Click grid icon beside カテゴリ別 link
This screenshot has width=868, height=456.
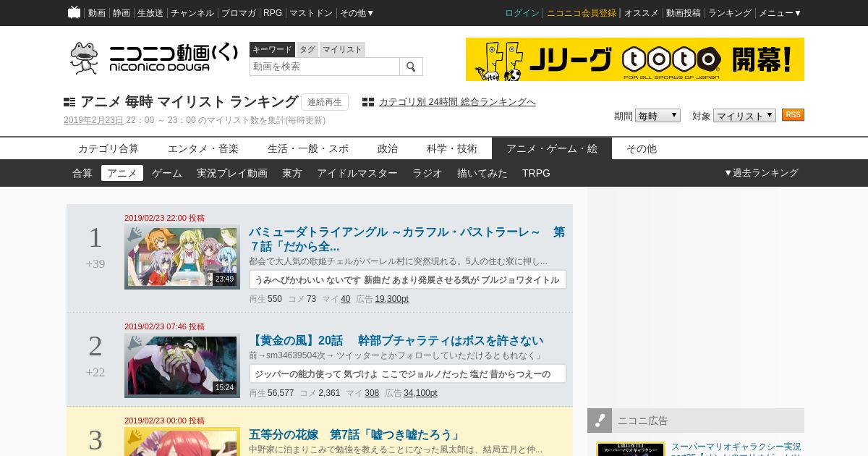pos(368,102)
